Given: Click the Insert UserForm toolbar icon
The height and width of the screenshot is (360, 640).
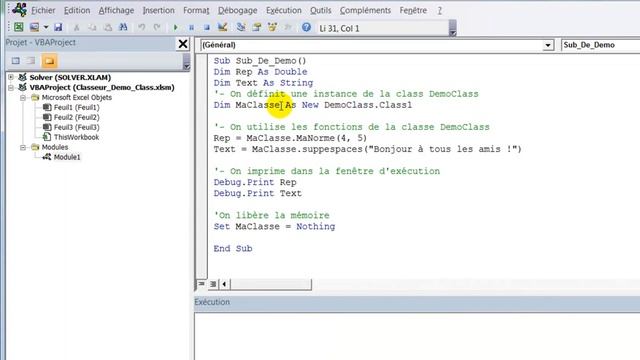Looking at the screenshot, I should [34, 27].
